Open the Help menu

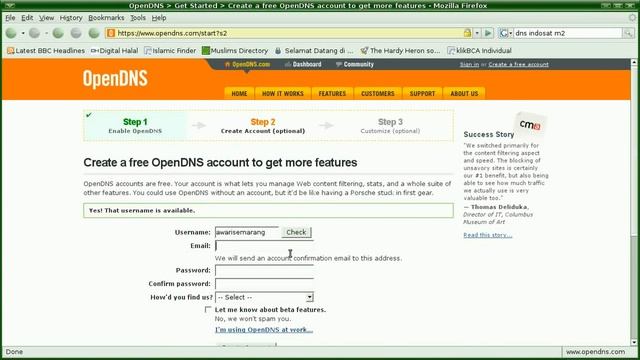point(159,18)
